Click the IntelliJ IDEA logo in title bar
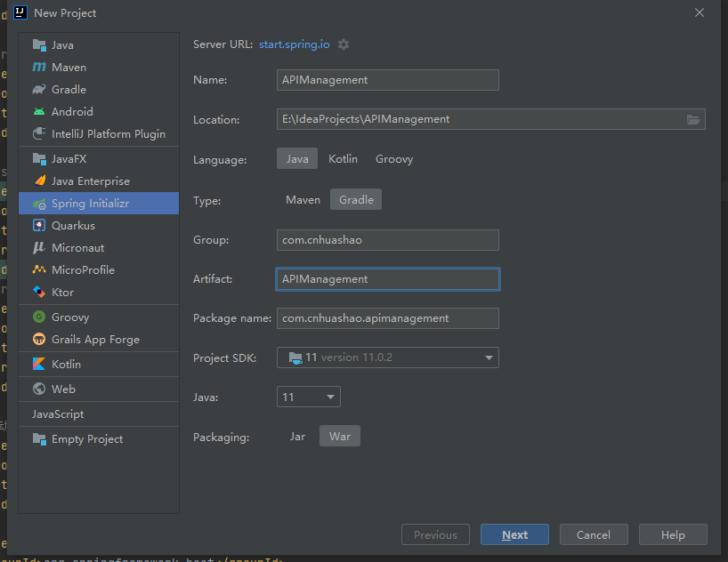 coord(20,12)
